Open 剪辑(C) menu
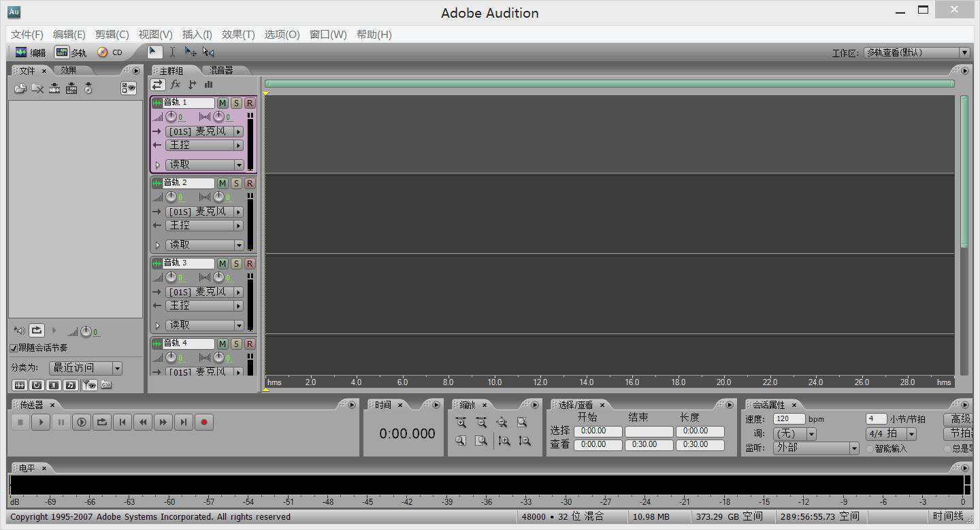 coord(112,35)
